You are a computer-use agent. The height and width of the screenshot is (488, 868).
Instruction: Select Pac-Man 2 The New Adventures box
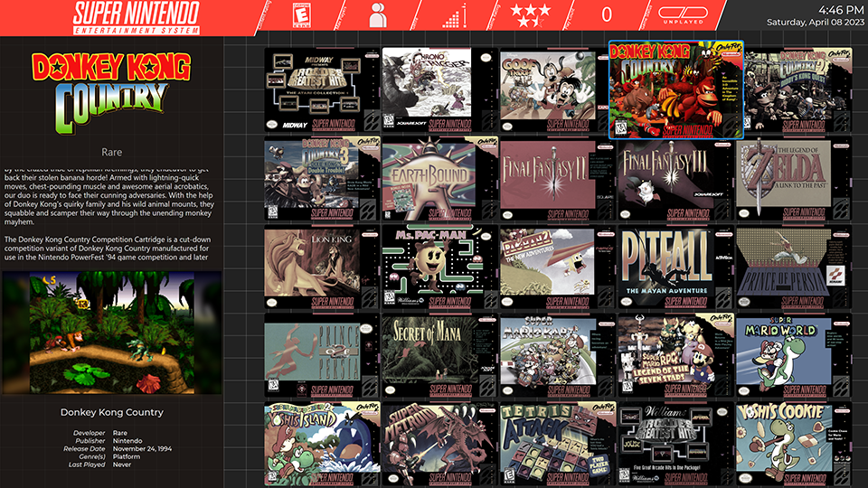pyautogui.click(x=558, y=267)
